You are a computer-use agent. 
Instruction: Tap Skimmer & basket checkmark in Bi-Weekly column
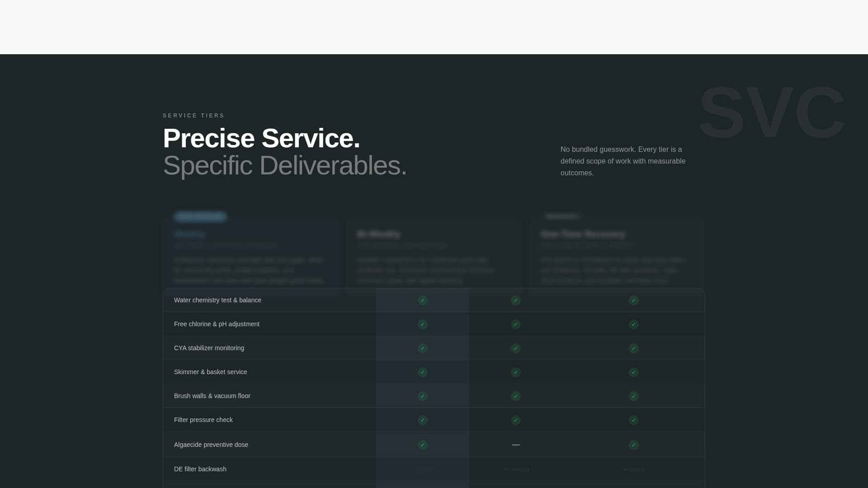pyautogui.click(x=516, y=372)
